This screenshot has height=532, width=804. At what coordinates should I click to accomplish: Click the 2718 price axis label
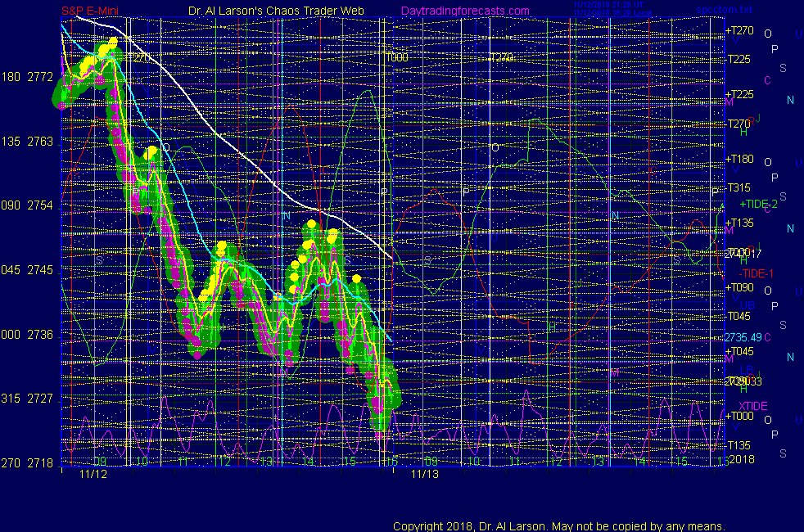40,462
